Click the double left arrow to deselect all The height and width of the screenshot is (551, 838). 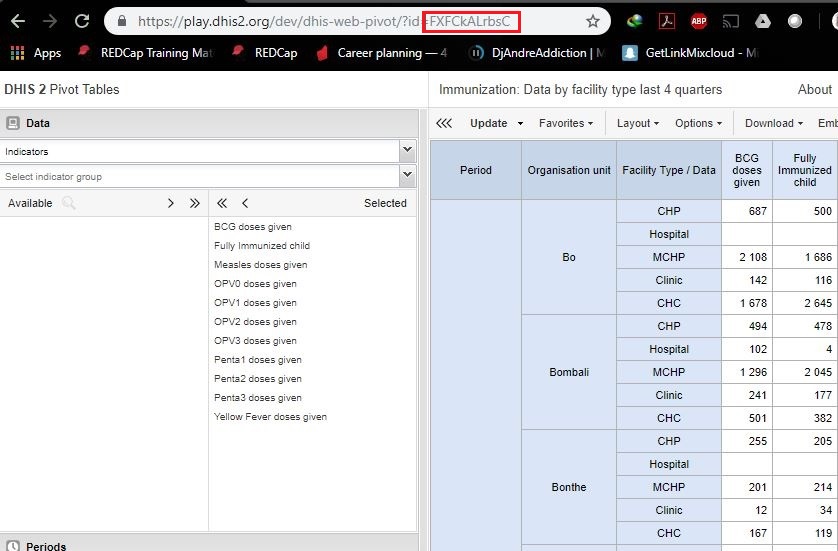coord(222,203)
